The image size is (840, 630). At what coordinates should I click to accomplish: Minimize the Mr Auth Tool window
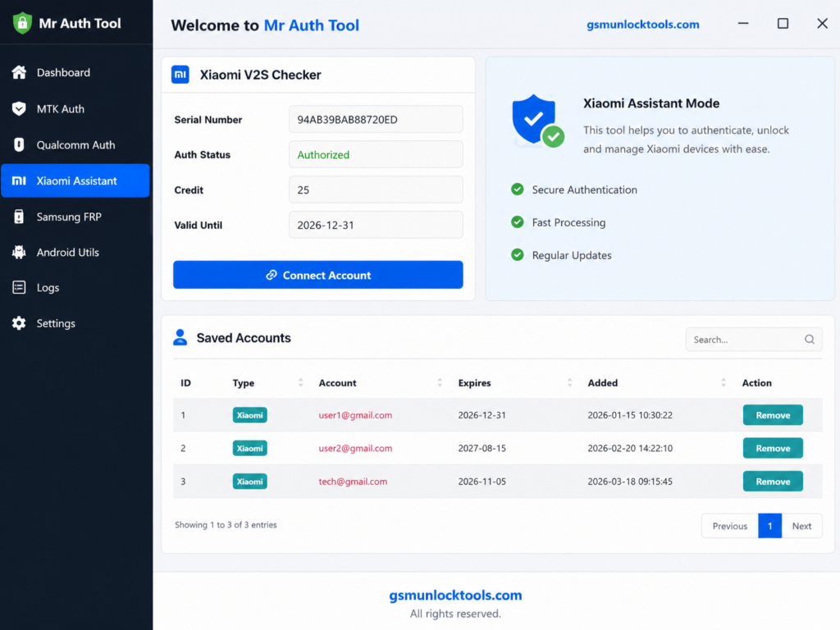tap(743, 24)
